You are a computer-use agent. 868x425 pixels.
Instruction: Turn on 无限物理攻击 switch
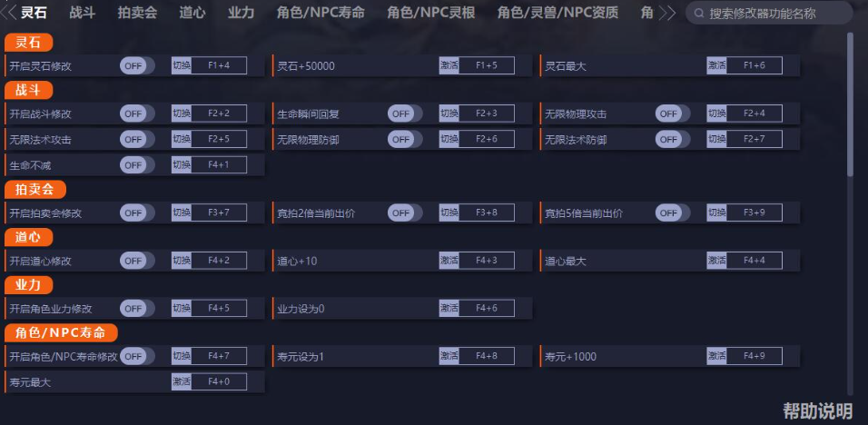[672, 114]
